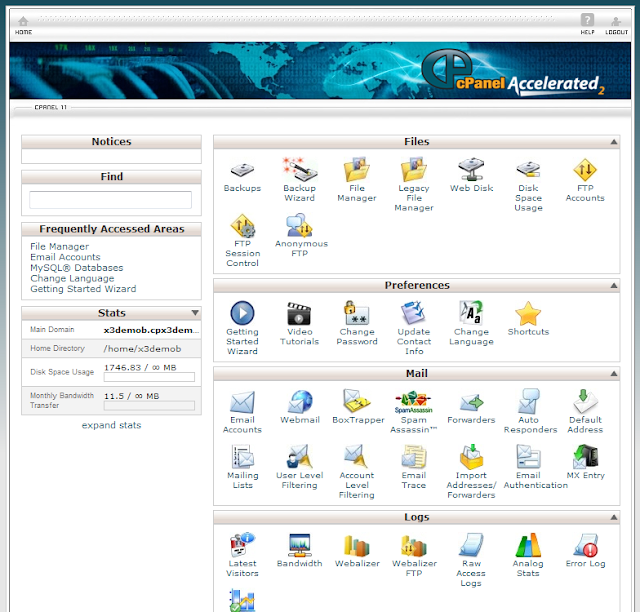Click Change Language in Frequently Accessed Areas
The height and width of the screenshot is (612, 640).
[72, 278]
